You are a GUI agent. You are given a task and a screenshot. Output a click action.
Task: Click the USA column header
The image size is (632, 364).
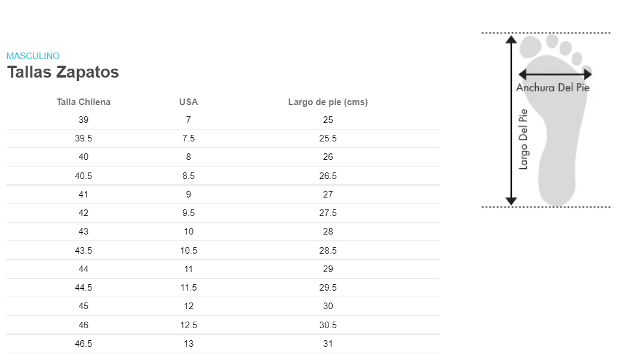coord(189,102)
